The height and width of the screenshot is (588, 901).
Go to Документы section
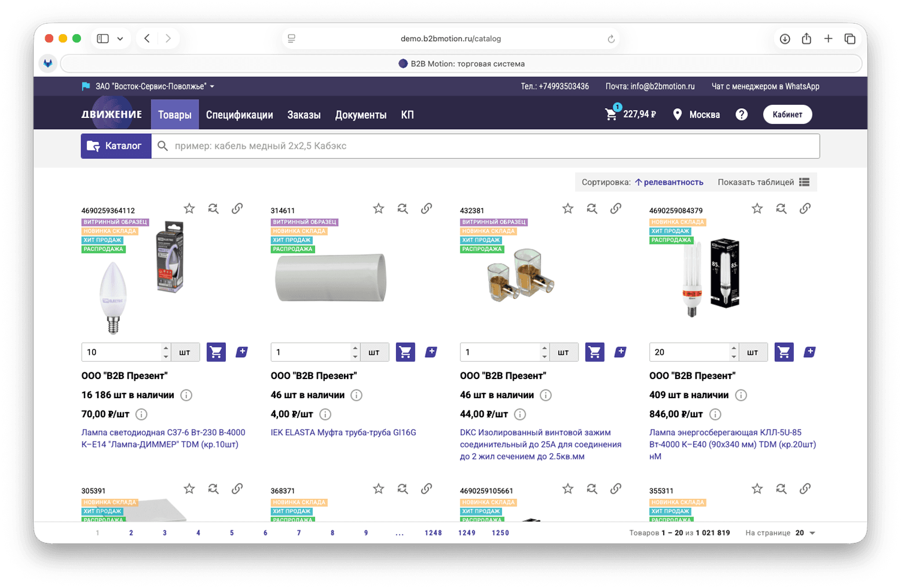[361, 115]
